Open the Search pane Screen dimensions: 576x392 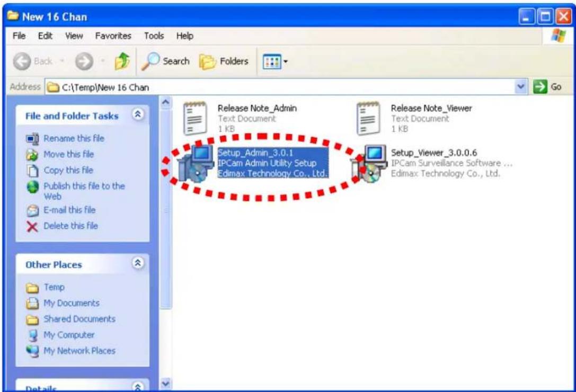click(166, 61)
